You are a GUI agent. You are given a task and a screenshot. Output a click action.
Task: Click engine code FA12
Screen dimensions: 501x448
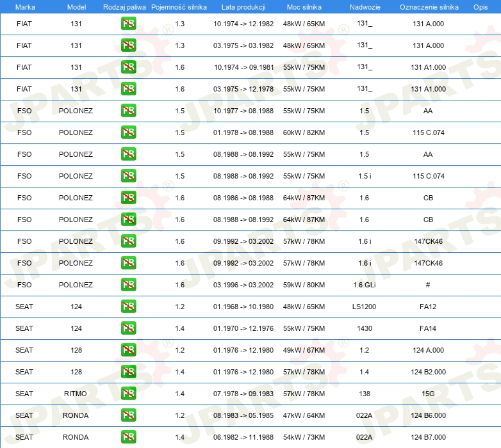point(428,307)
